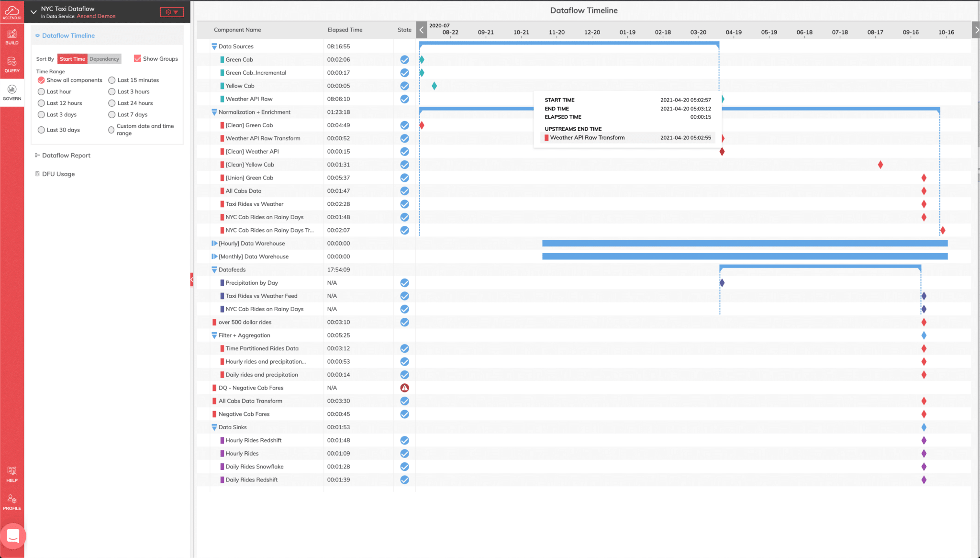Open the DFU Usage section
Viewport: 980px width, 558px height.
(58, 174)
